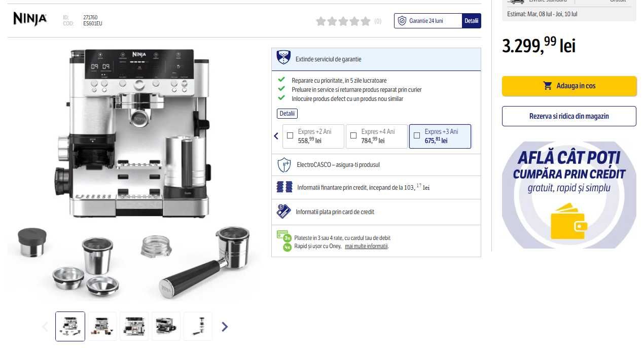
Task: Click product ID 271760
Action: click(x=90, y=17)
